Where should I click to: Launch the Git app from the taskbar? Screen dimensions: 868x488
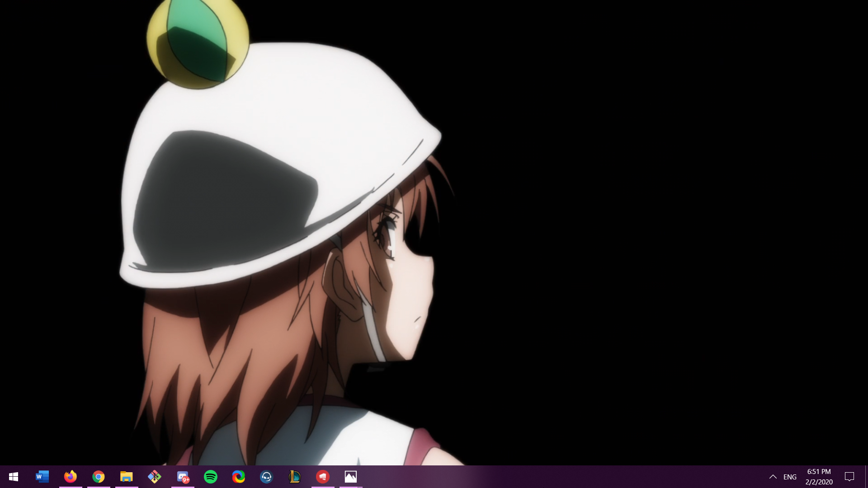tap(155, 477)
